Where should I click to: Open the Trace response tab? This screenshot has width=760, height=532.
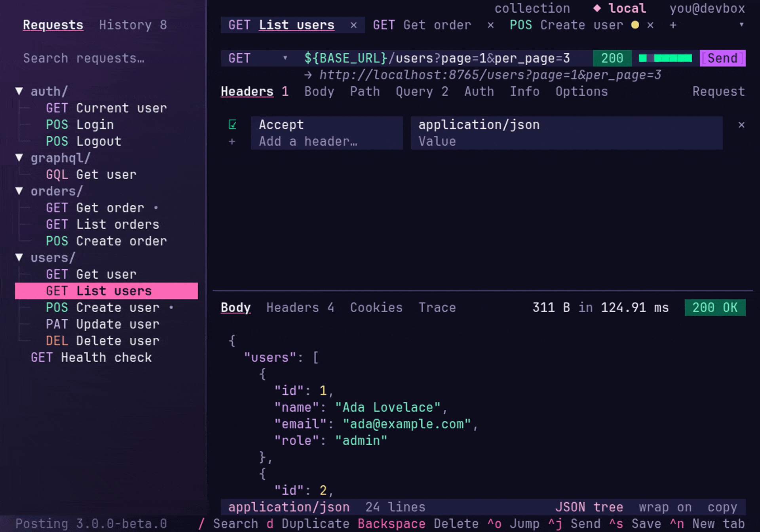coord(437,308)
